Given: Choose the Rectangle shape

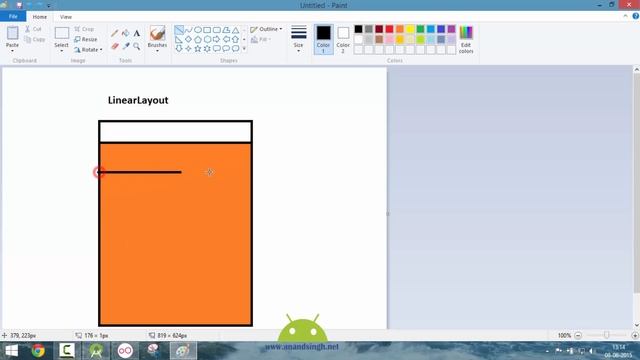Looking at the screenshot, I should point(207,30).
